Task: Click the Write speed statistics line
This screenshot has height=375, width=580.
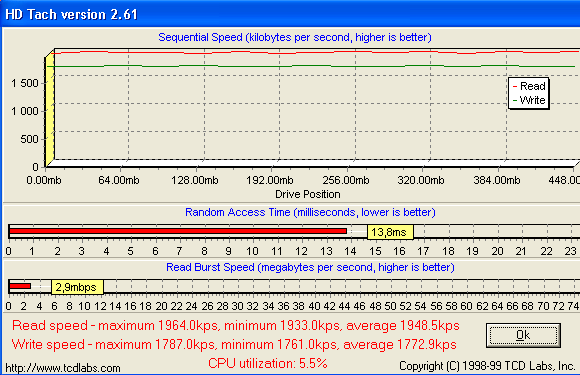Action: [234, 345]
